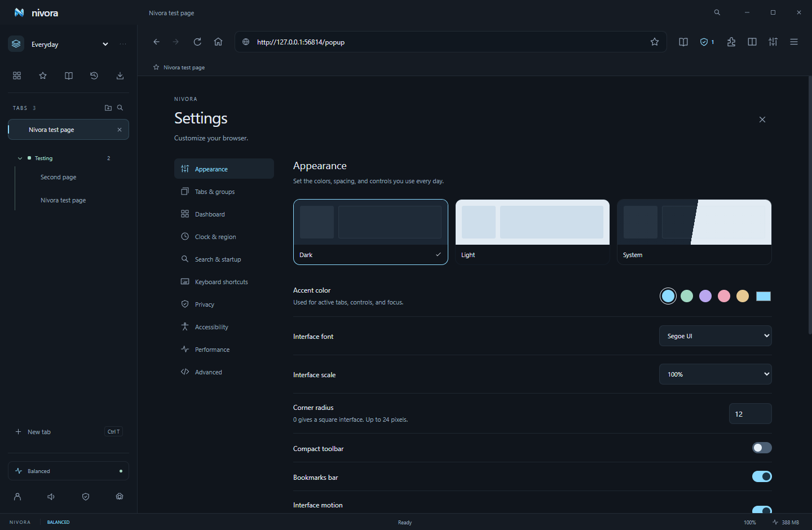The height and width of the screenshot is (530, 812).
Task: Switch to Keyboard shortcuts settings
Action: [x=224, y=282]
